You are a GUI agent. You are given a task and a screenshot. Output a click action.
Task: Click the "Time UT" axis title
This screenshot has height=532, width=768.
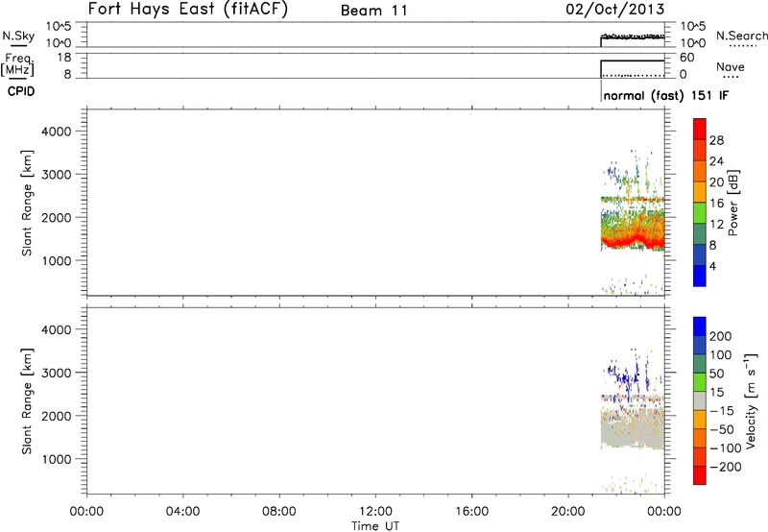click(375, 525)
